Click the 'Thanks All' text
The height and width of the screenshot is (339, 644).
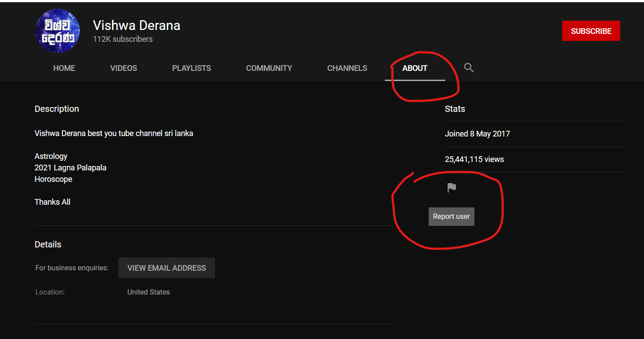coord(52,202)
